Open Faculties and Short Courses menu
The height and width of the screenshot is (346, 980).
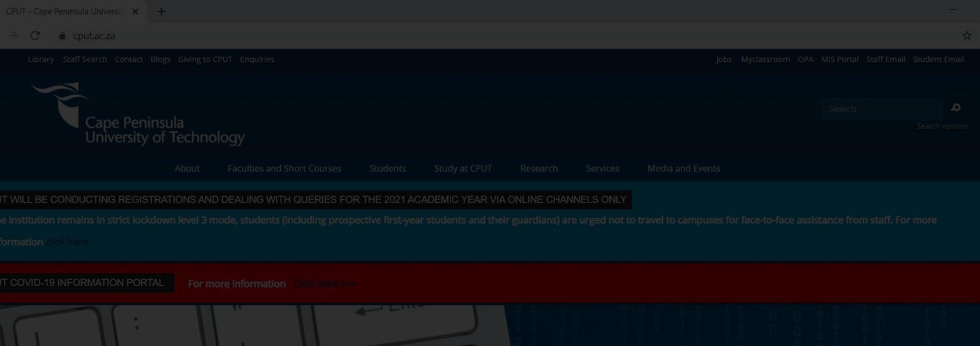[285, 169]
